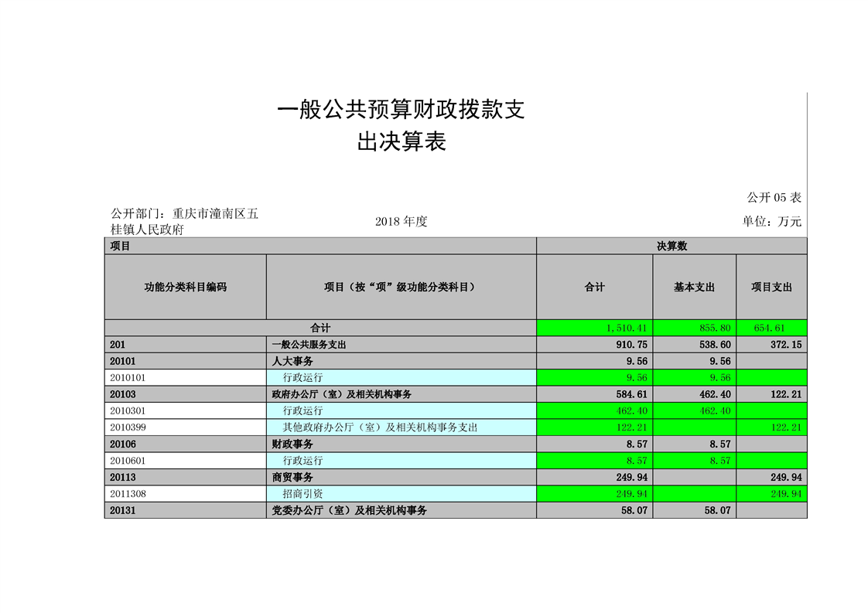Select the 基本支出 column header

(694, 287)
